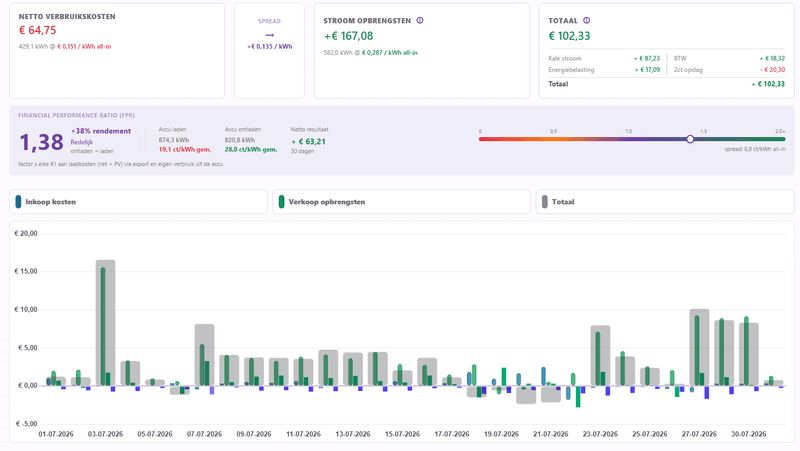Click the Energiebelasting + € 17,09 amount
Image resolution: width=800 pixels, height=451 pixels.
click(647, 70)
